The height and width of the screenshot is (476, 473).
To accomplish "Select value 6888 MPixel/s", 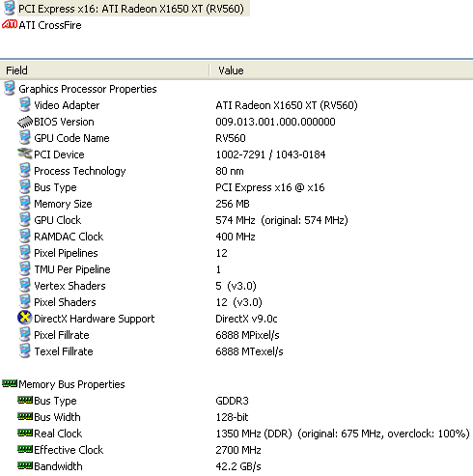I will click(247, 335).
